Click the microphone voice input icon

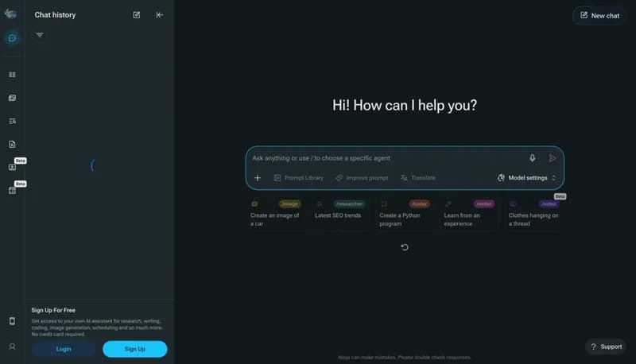click(532, 158)
